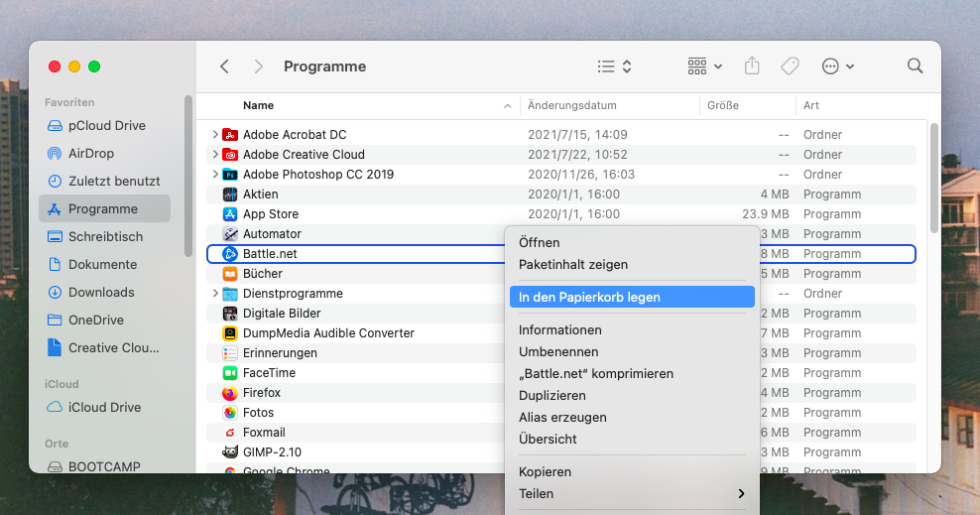Select the App Store app icon
Image resolution: width=980 pixels, height=515 pixels.
230,214
